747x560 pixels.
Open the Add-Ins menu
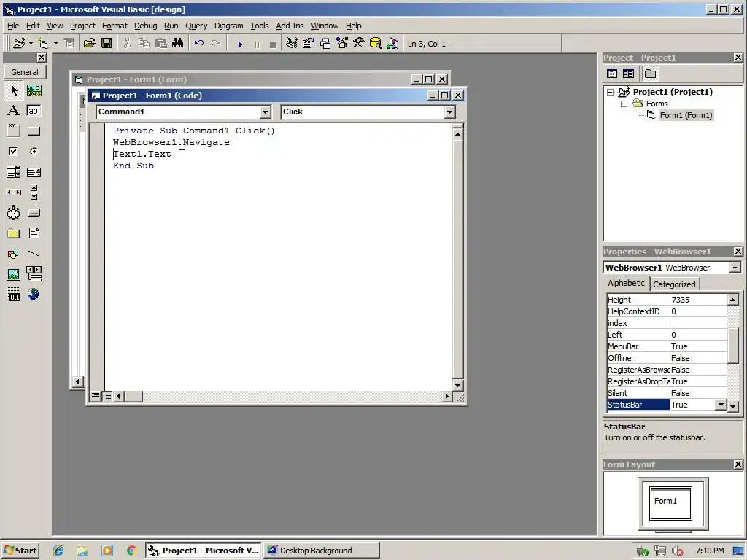point(290,26)
